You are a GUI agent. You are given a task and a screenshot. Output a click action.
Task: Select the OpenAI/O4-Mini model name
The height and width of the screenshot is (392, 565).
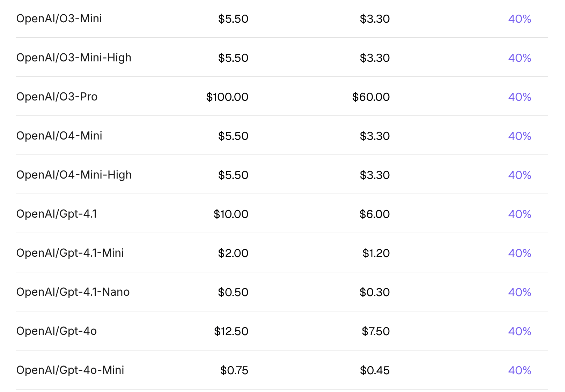tap(59, 136)
